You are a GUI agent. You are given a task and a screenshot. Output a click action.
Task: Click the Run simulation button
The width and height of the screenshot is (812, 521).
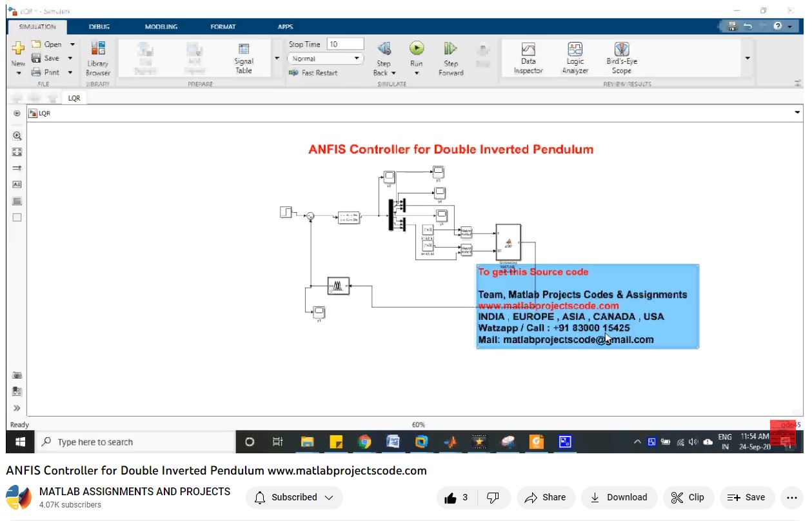pyautogui.click(x=417, y=50)
